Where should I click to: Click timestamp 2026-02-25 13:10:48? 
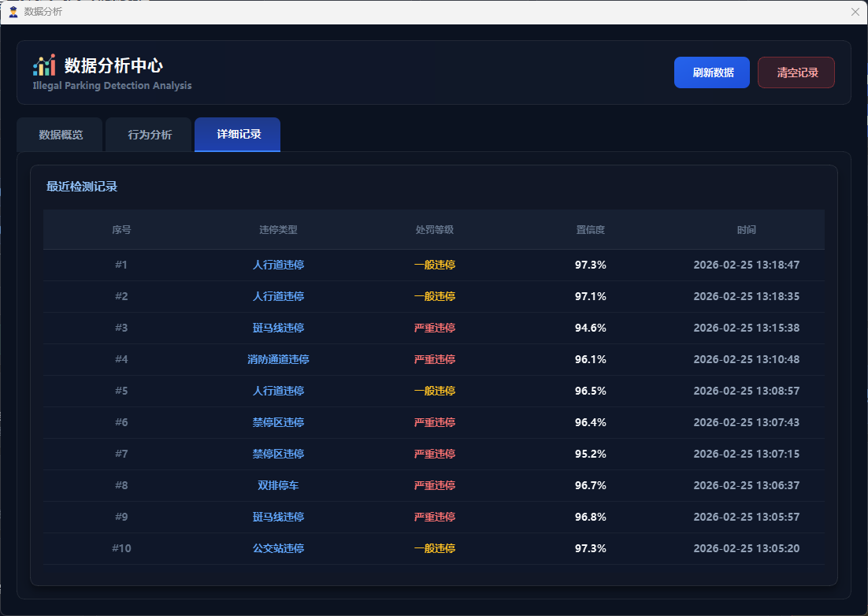[x=746, y=359]
